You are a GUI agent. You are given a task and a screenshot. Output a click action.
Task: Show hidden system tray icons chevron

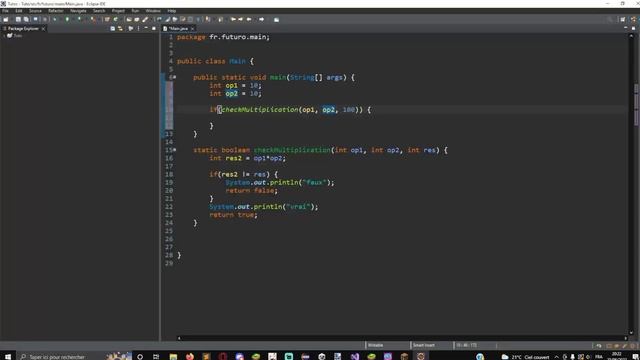click(x=556, y=357)
